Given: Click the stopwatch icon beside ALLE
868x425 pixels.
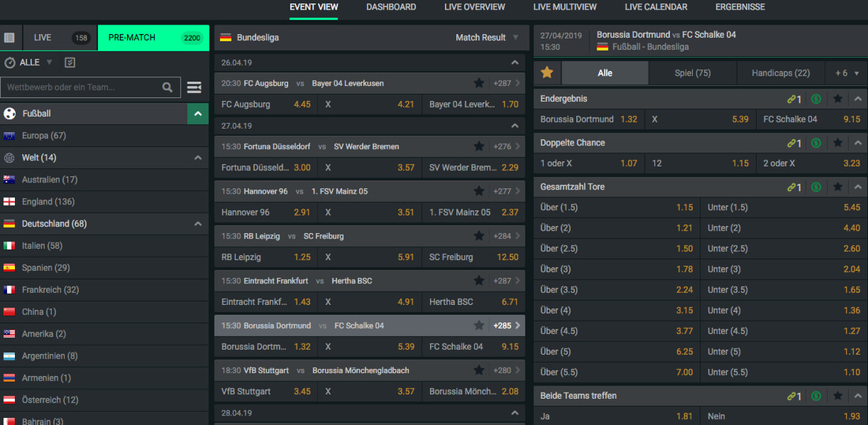Looking at the screenshot, I should 10,62.
